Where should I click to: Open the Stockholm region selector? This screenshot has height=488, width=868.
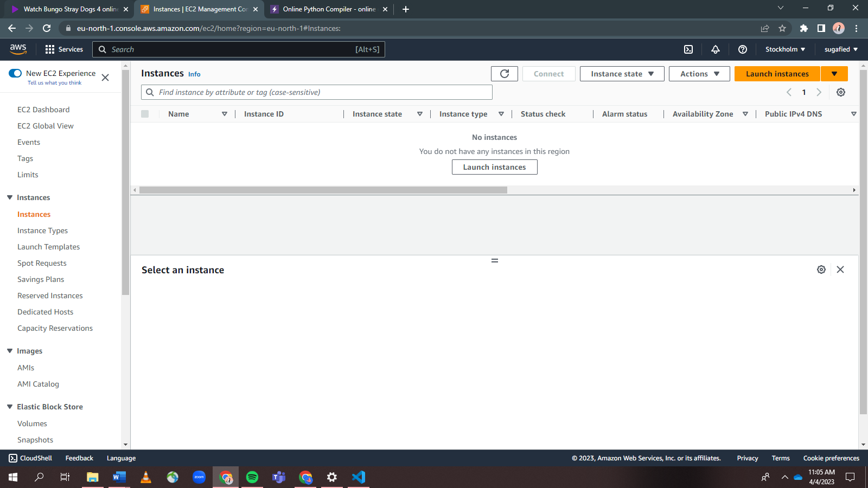[x=784, y=49]
